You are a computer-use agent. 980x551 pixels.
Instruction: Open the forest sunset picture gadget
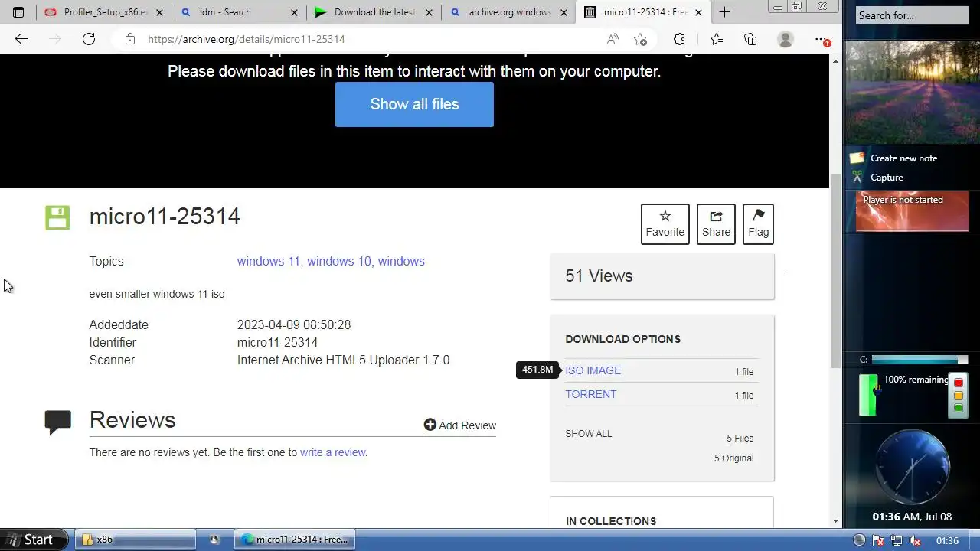(911, 91)
